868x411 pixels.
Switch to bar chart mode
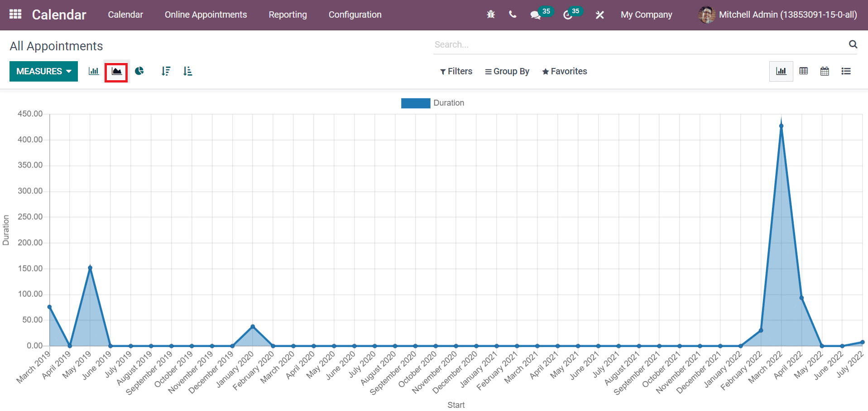click(x=94, y=71)
